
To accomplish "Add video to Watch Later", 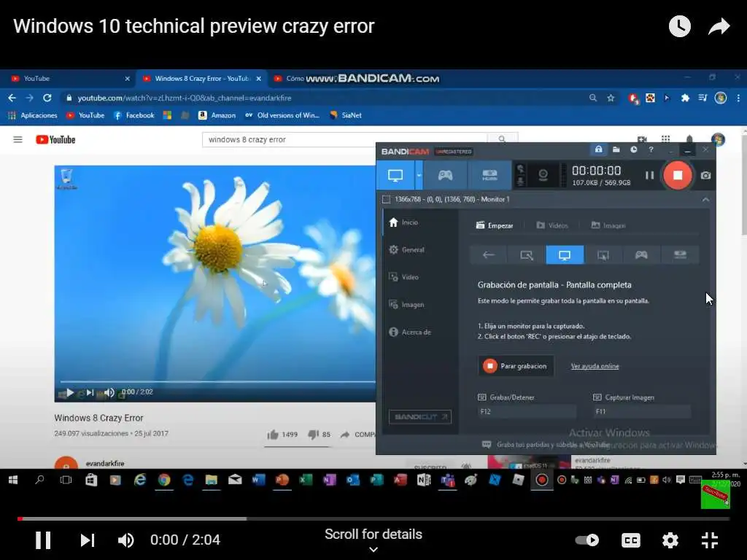I will pyautogui.click(x=679, y=26).
